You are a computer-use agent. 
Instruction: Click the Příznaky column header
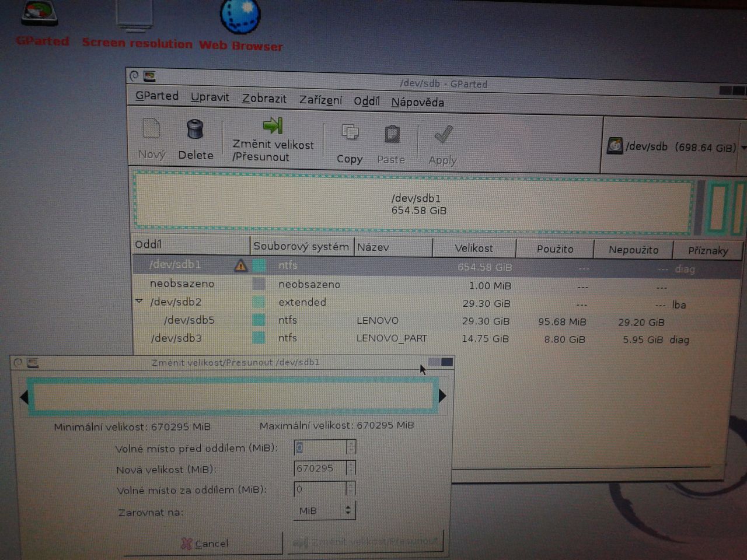(708, 251)
